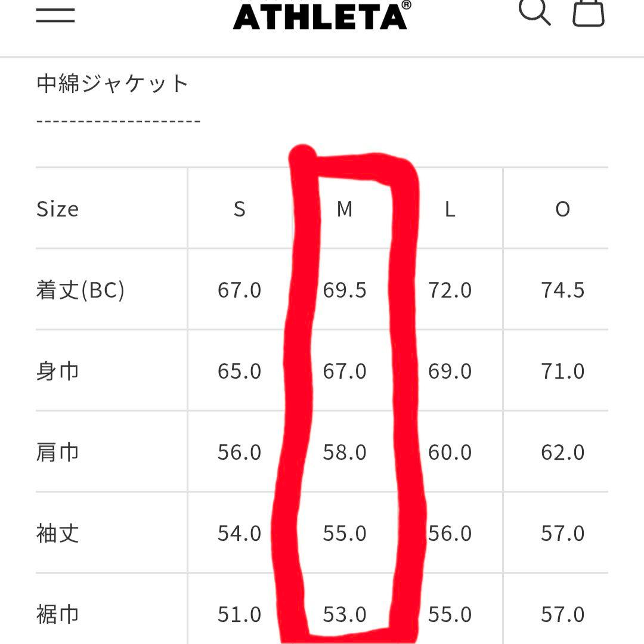Click the 肩巾 row label
Viewport: 644px width, 644px height.
(x=57, y=452)
